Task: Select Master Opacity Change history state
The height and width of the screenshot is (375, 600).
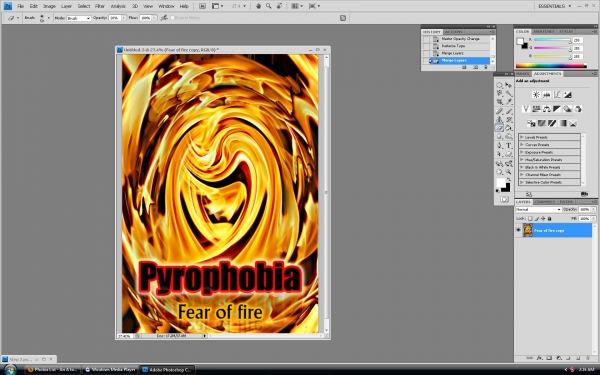Action: (x=460, y=39)
